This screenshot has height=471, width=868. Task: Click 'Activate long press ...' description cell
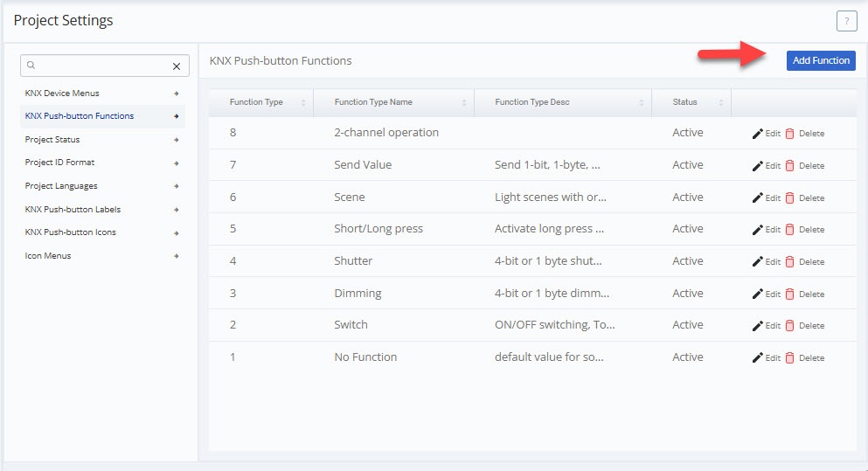(x=549, y=229)
